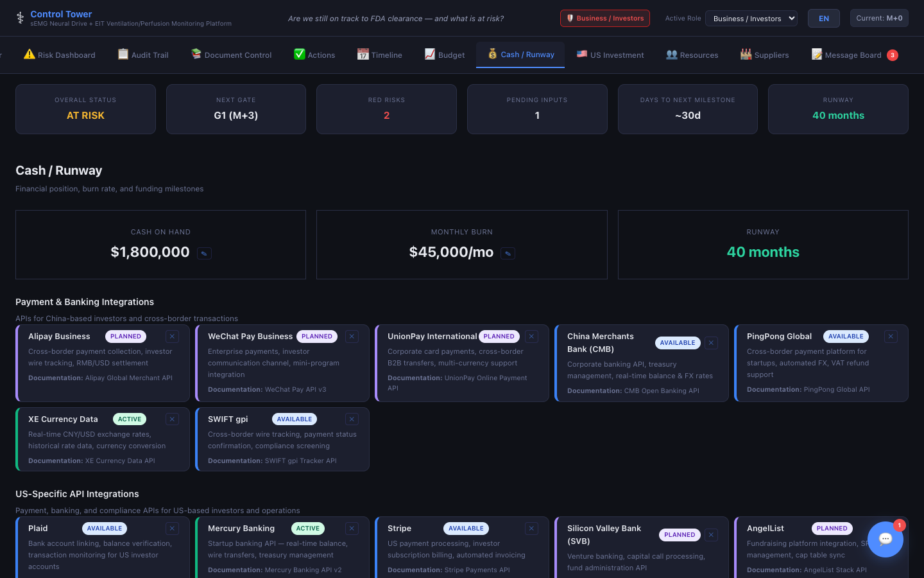Viewport: 924px width, 578px height.
Task: Open the Active Role dropdown
Action: (751, 19)
